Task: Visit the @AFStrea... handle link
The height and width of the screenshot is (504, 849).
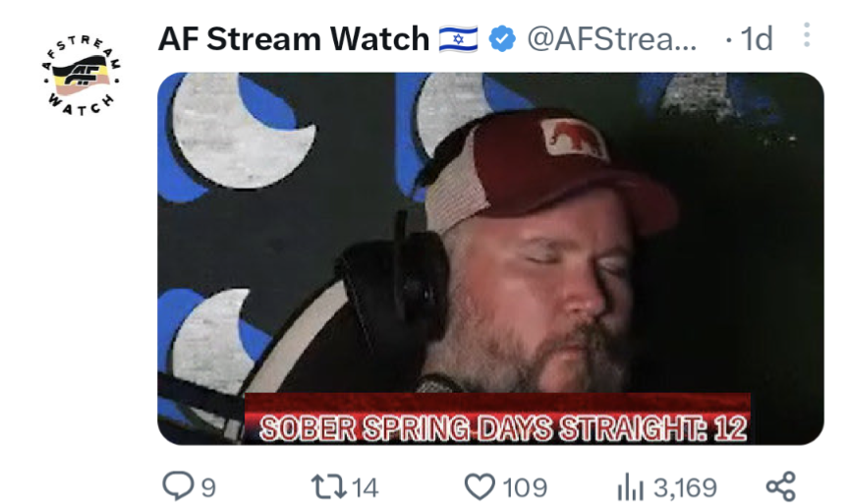Action: click(x=612, y=39)
